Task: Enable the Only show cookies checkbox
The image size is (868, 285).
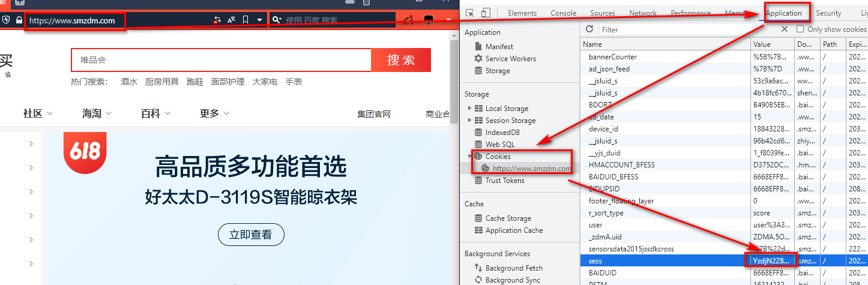Action: click(800, 29)
